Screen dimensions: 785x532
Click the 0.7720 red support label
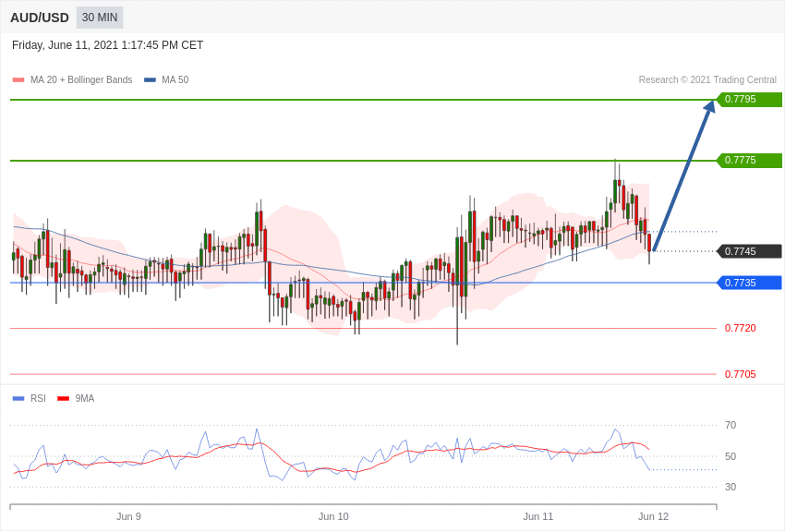(x=741, y=328)
